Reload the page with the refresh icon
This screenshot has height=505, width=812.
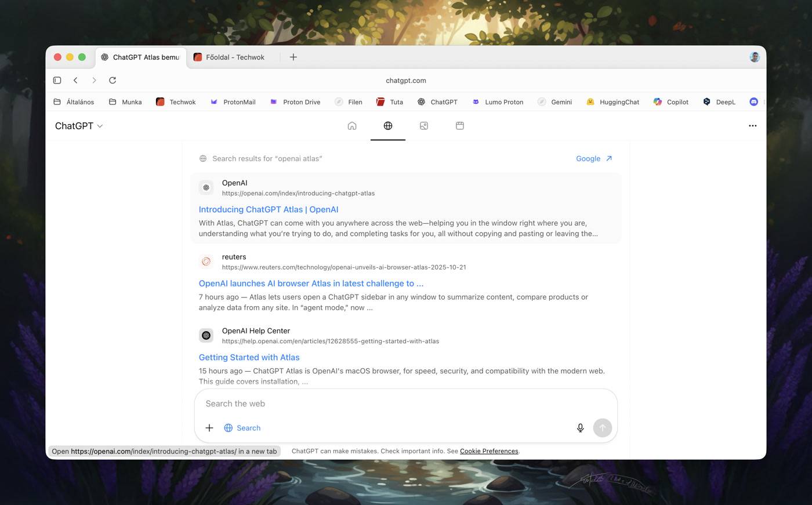(113, 80)
